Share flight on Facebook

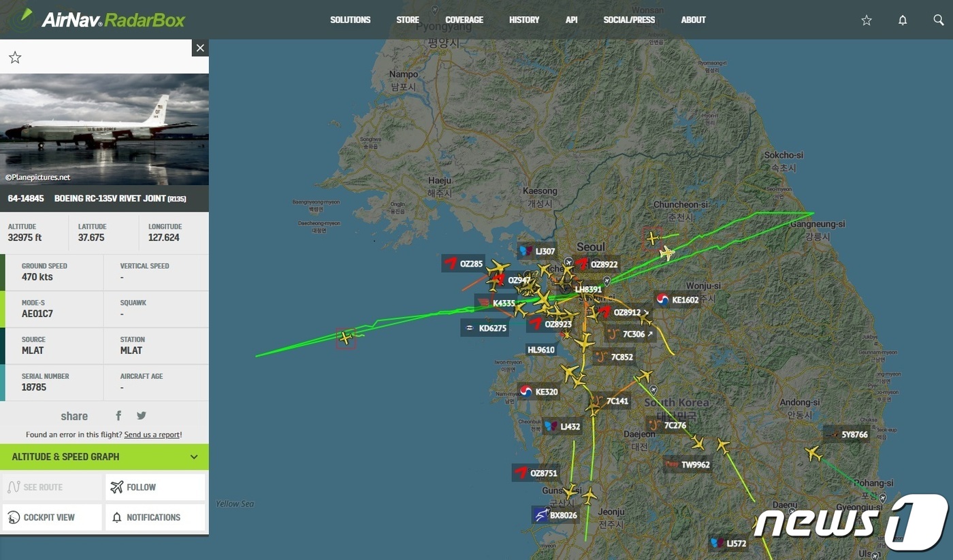click(118, 416)
